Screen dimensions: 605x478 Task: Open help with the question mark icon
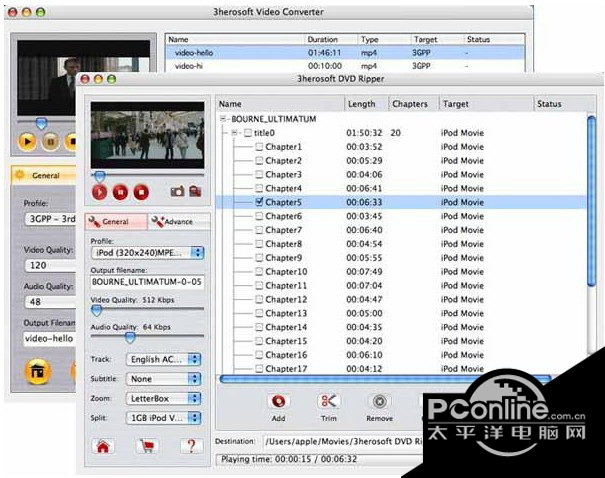point(191,446)
